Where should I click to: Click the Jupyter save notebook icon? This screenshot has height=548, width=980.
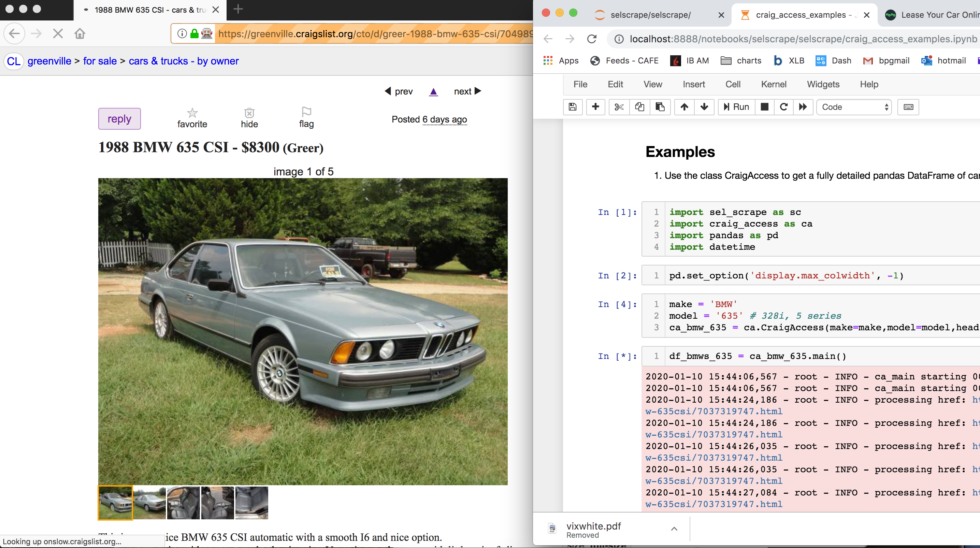click(573, 107)
